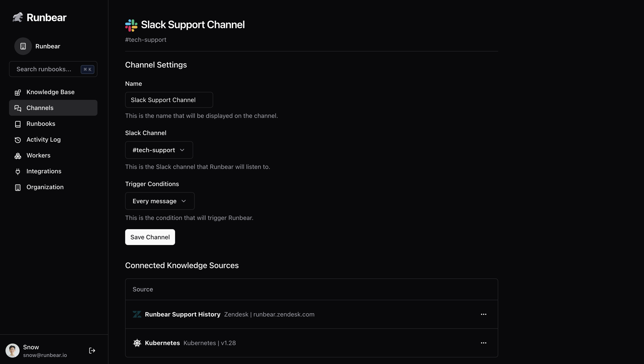Expand the Every message trigger dropdown
Screen dimensions: 644x364
click(x=160, y=201)
